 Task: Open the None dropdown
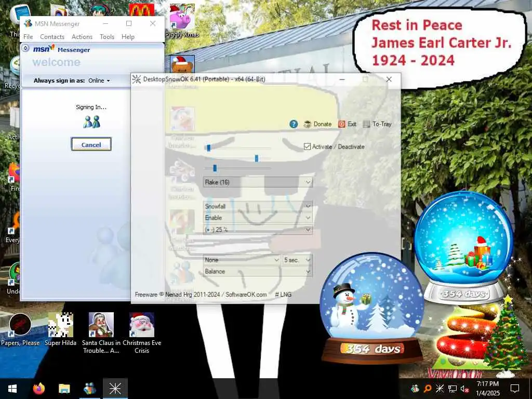(242, 260)
